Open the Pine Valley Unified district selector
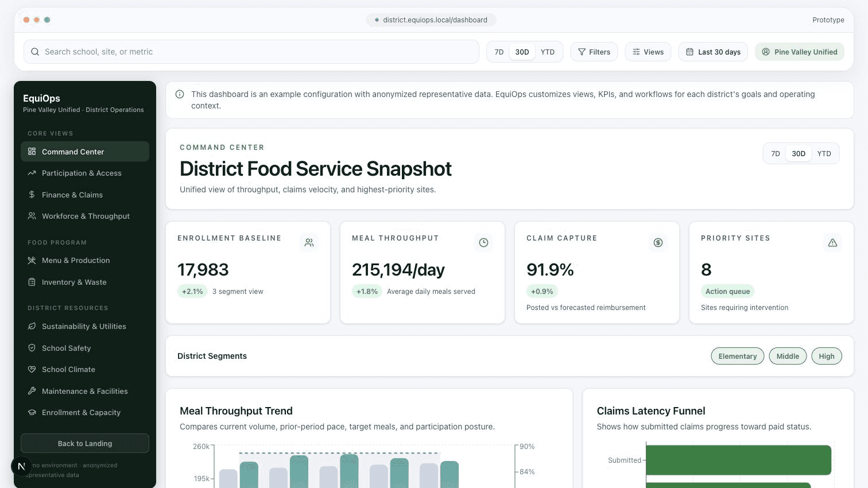868x488 pixels. (800, 52)
